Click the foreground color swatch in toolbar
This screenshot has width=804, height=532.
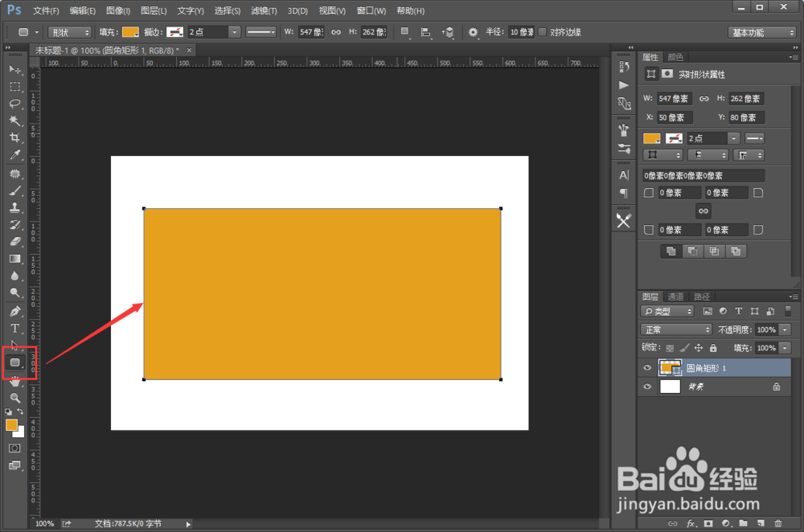(11, 425)
